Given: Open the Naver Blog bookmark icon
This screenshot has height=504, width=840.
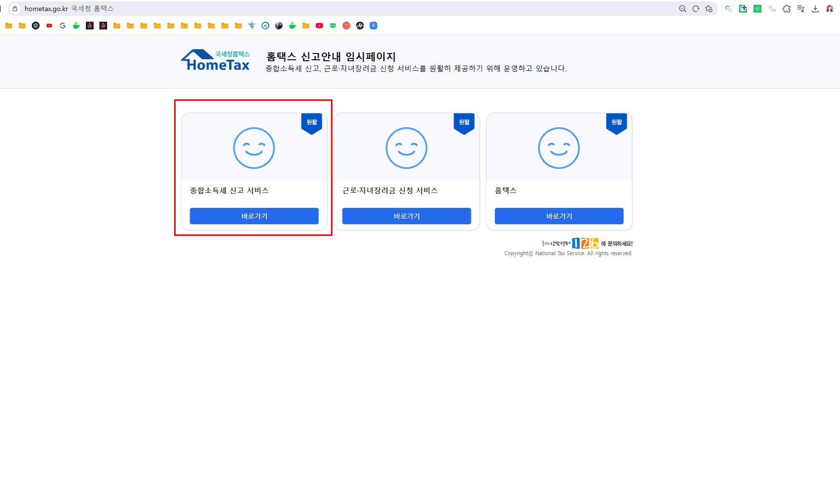Looking at the screenshot, I should [333, 26].
